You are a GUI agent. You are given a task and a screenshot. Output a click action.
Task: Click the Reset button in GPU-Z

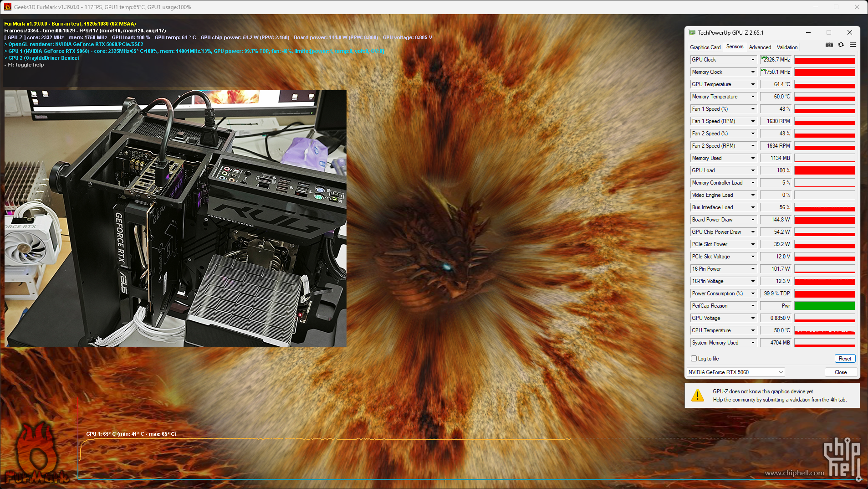click(845, 359)
